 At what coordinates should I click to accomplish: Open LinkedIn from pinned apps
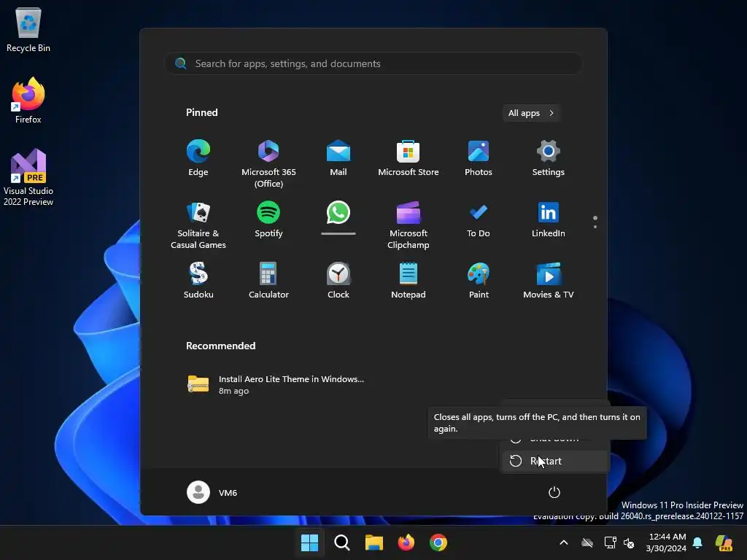[x=548, y=219]
